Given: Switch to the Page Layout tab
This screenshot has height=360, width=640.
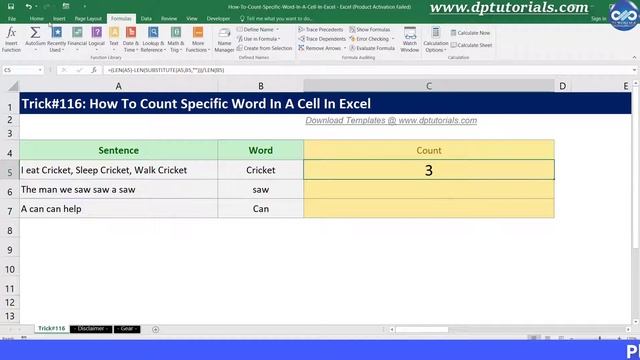Looking at the screenshot, I should click(88, 19).
